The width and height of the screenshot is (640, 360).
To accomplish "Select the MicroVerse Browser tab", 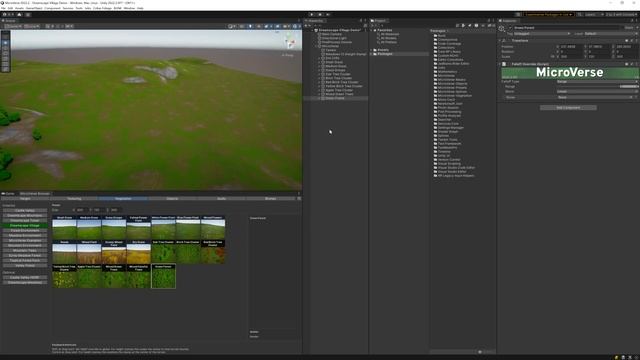I will coord(34,193).
